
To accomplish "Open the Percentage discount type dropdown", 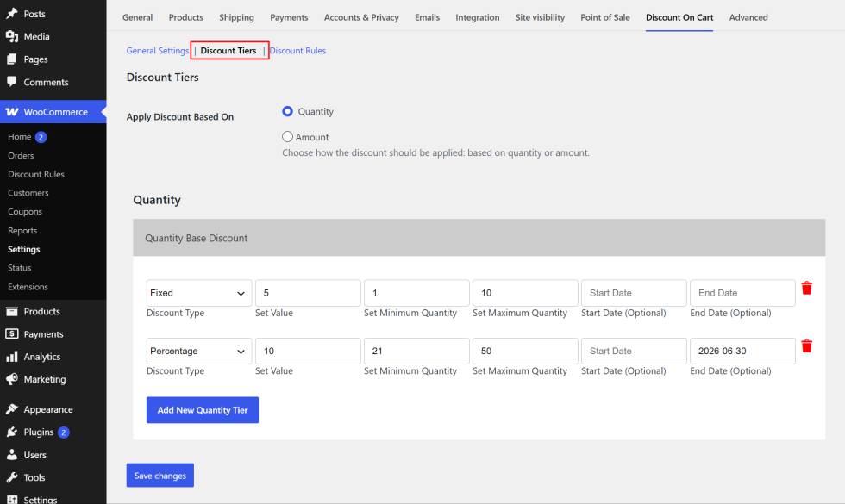I will click(199, 352).
